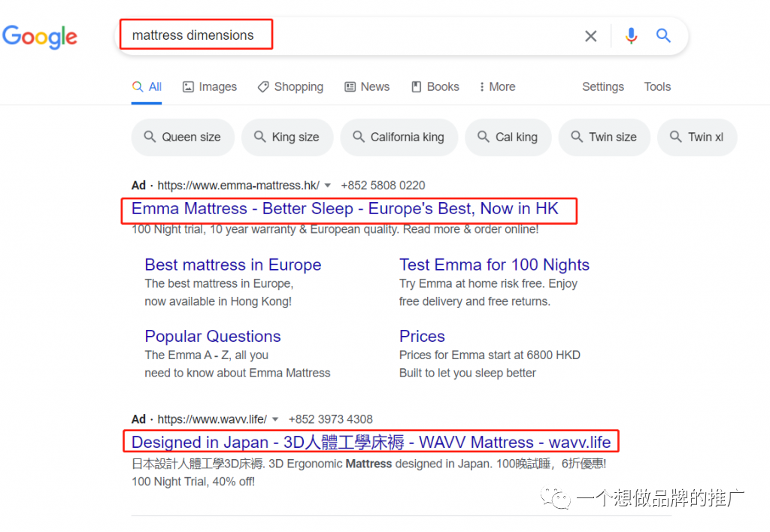Image resolution: width=770 pixels, height=532 pixels.
Task: Activate the voice search microphone icon
Action: point(630,35)
